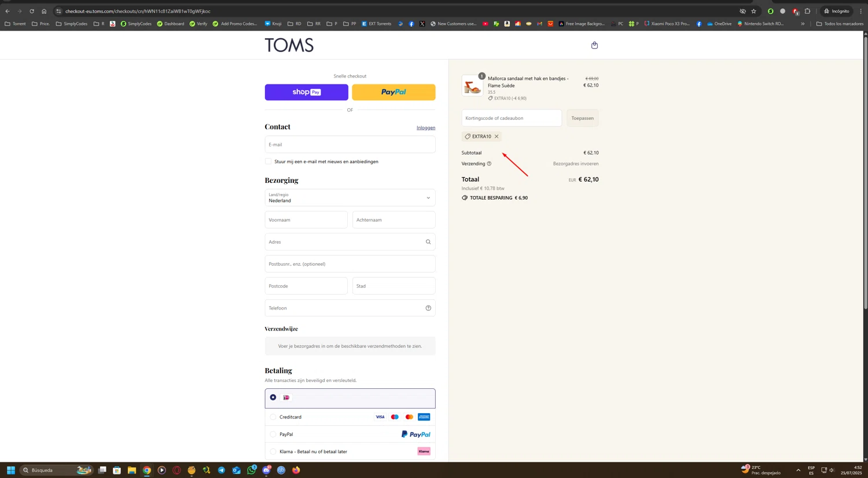
Task: Bookmark this page with star icon
Action: pyautogui.click(x=753, y=11)
